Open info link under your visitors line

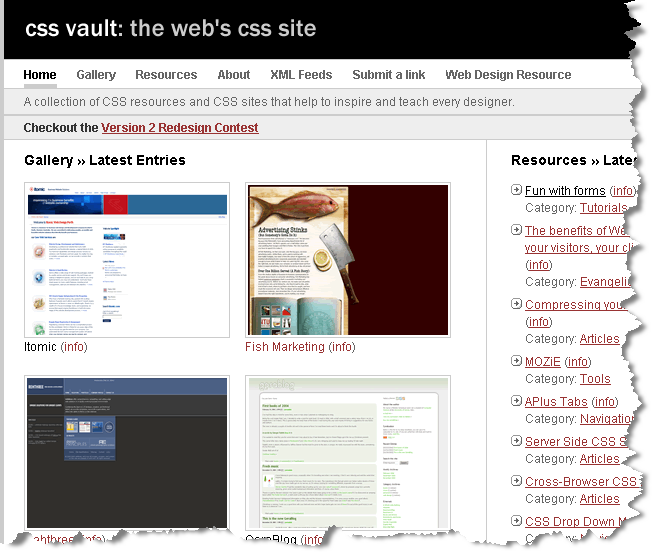pos(539,265)
